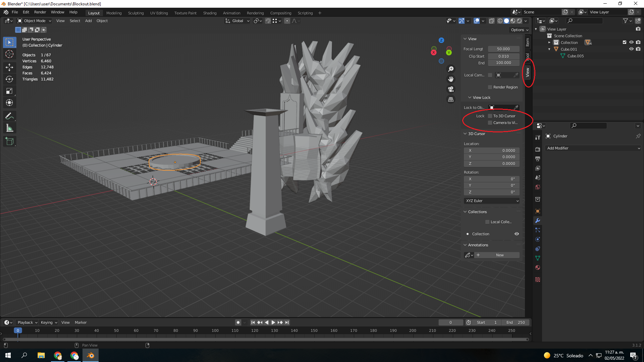644x362 pixels.
Task: Hide Cube.001 in the outliner via its eye icon
Action: click(631, 49)
